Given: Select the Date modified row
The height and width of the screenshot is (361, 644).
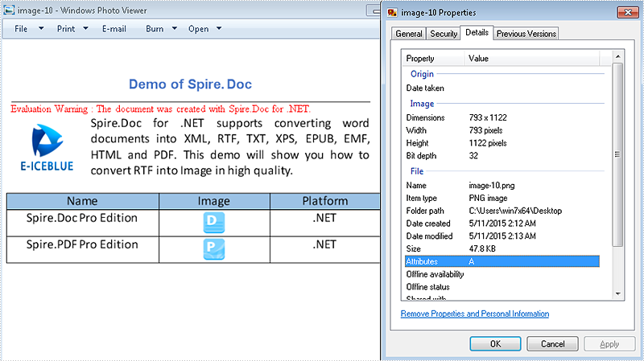Looking at the screenshot, I should coord(502,236).
